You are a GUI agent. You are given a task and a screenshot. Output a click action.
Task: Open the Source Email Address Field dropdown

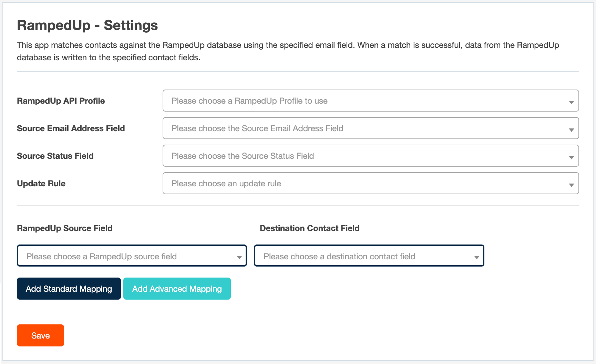pyautogui.click(x=371, y=128)
